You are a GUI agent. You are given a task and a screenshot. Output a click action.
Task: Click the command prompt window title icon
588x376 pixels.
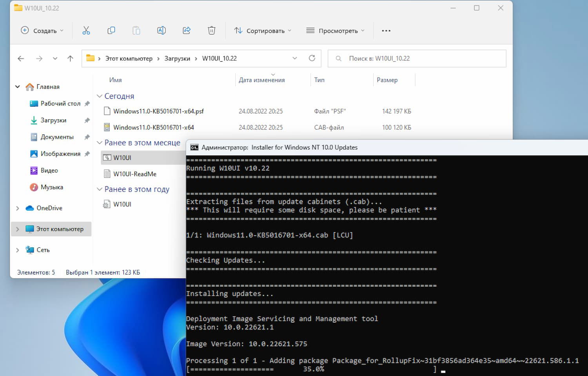[x=194, y=147]
